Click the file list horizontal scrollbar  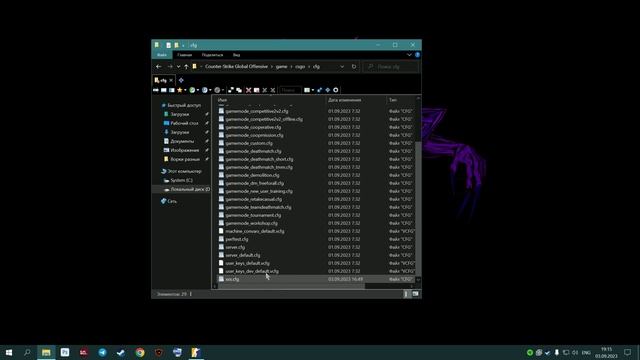[291, 286]
